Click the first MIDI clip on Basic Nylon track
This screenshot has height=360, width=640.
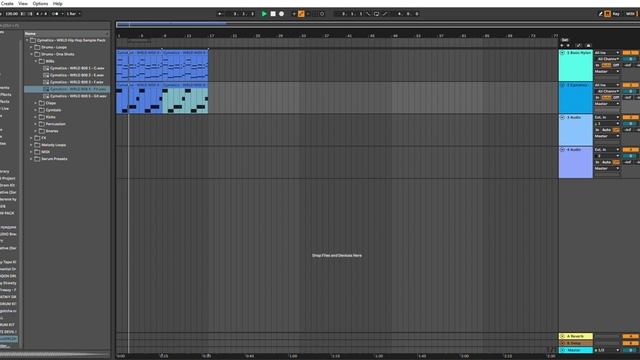pyautogui.click(x=139, y=67)
